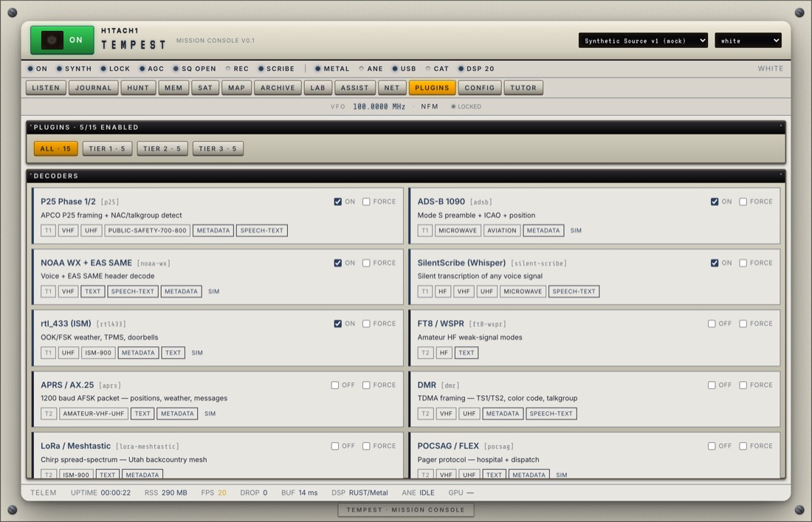Click the AMATEUR-VHF-UHF tag on APRS / AX.25
The image size is (812, 522).
[x=94, y=413]
